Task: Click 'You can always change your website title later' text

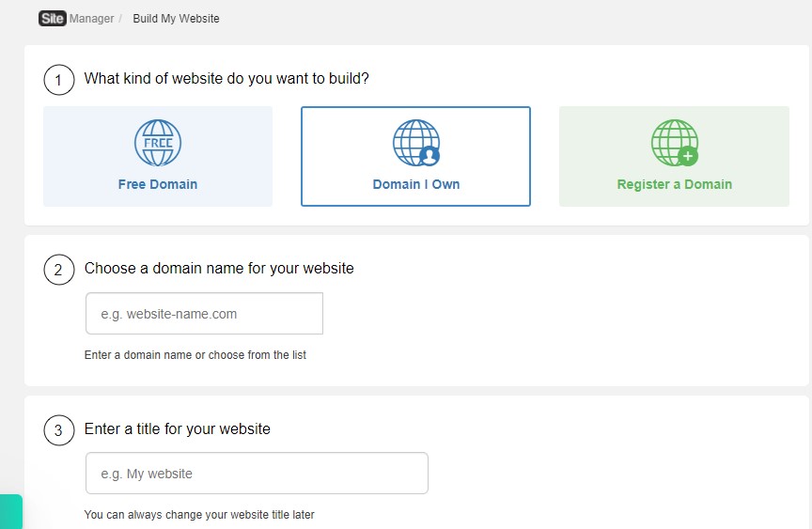Action: 199,515
